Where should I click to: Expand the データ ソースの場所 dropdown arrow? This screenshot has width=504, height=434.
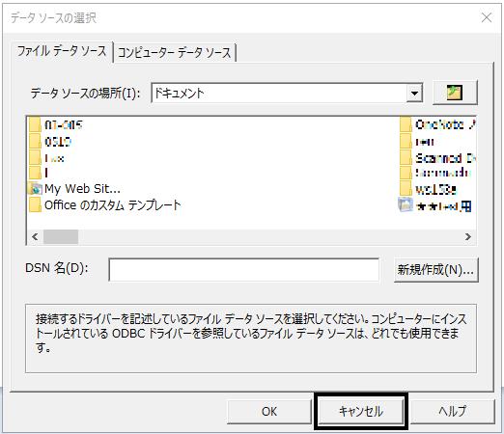[x=414, y=94]
